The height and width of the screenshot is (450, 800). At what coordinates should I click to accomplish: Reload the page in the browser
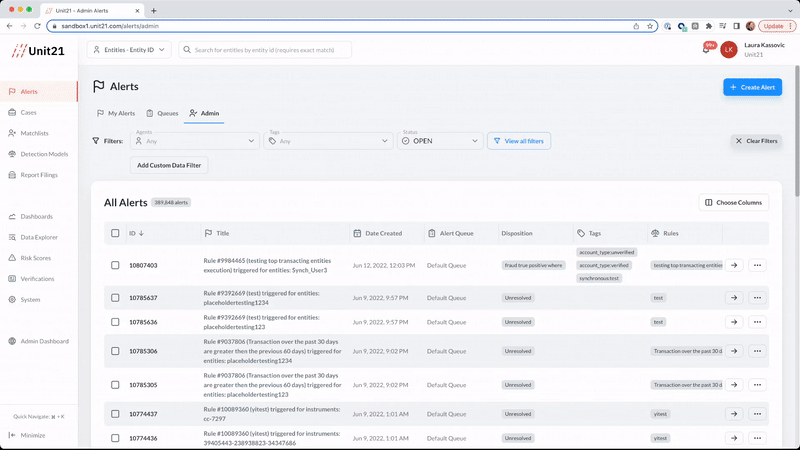point(37,26)
